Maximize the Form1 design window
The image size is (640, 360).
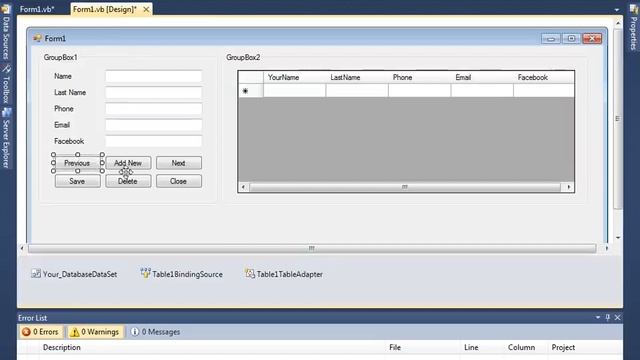coord(571,38)
